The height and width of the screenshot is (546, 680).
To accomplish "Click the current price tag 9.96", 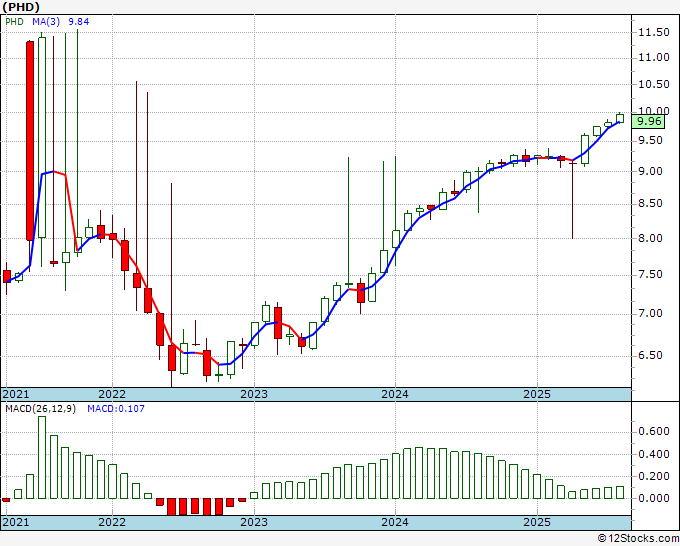I will click(x=649, y=121).
